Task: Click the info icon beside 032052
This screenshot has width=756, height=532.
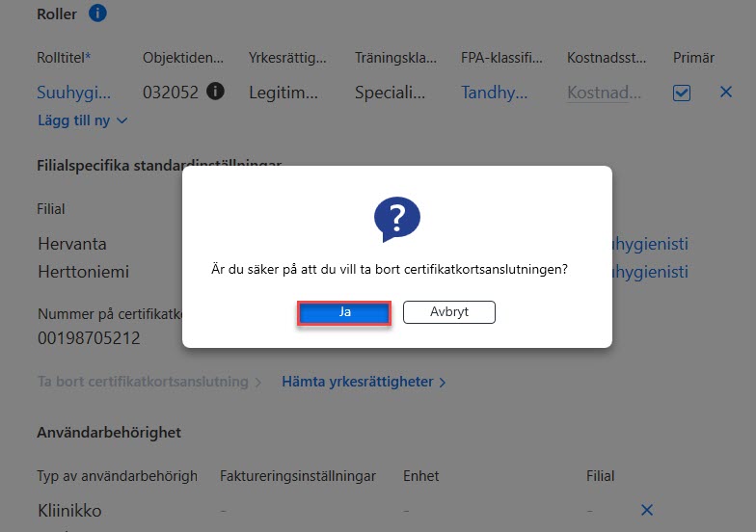Action: [x=216, y=91]
